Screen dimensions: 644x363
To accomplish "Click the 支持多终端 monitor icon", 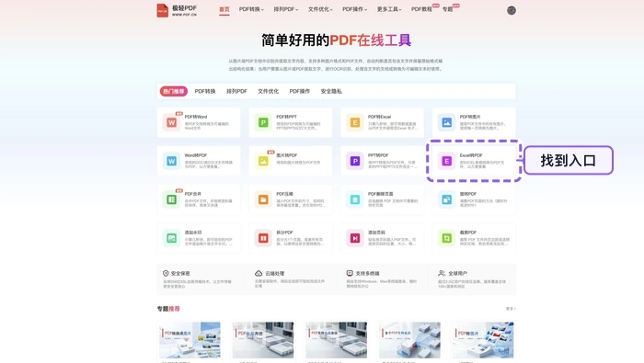I will point(350,273).
